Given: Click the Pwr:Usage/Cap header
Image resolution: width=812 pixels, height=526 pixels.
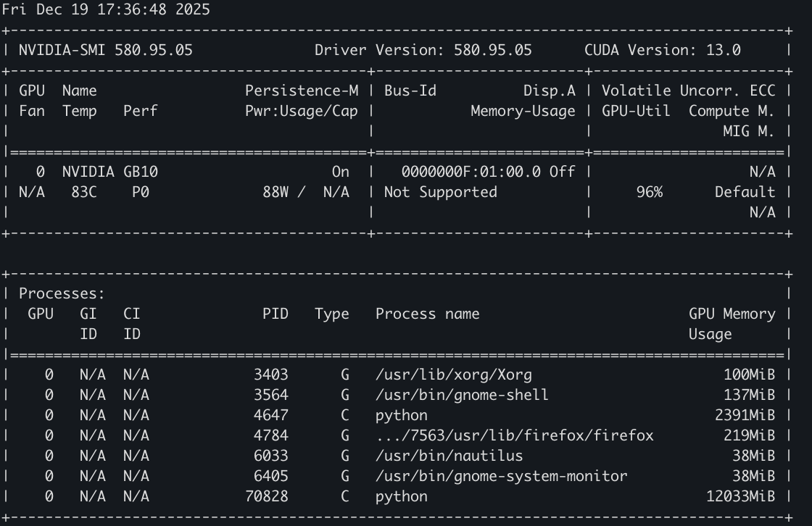Looking at the screenshot, I should click(302, 111).
